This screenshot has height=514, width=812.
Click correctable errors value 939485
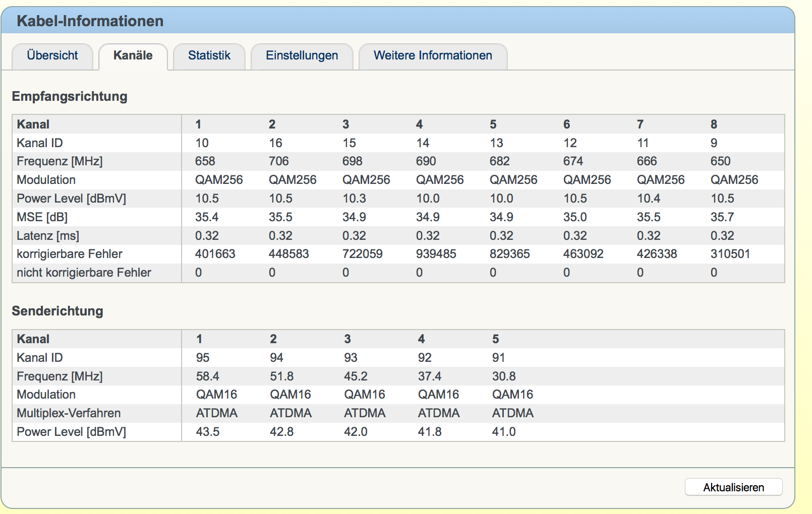436,254
